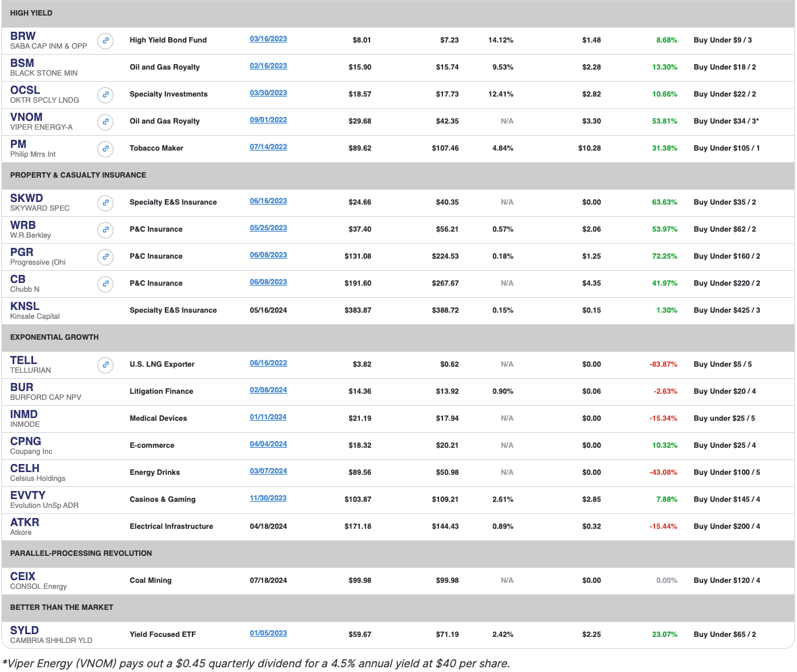This screenshot has height=672, width=797.
Task: Click the BUR ticker symbol
Action: click(x=22, y=387)
